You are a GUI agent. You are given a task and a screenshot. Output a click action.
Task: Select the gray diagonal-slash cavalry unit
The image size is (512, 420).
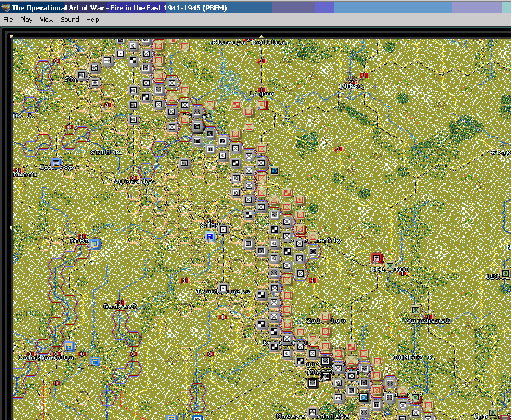point(222,141)
